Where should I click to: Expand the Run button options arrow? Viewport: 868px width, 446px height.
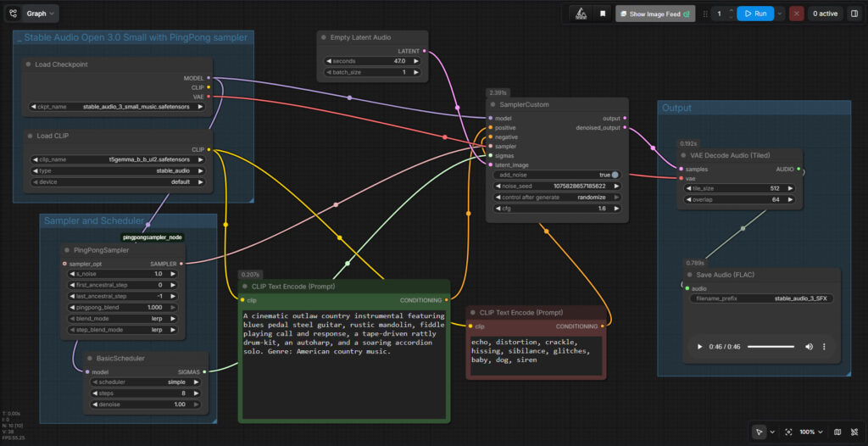point(780,14)
